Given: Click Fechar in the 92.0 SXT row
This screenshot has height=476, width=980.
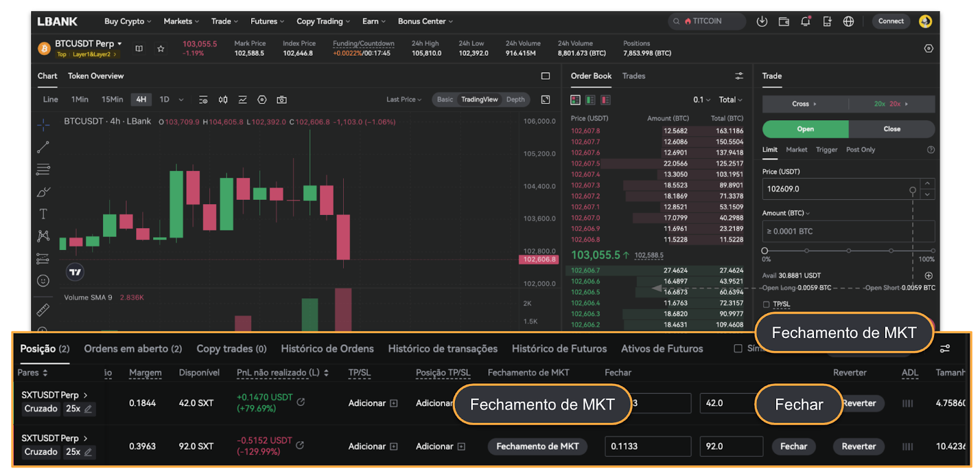Looking at the screenshot, I should (794, 447).
